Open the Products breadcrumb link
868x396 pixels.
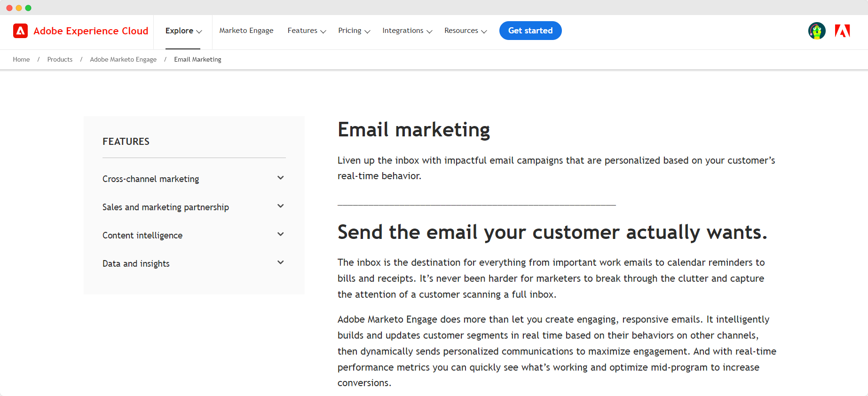[x=60, y=59]
